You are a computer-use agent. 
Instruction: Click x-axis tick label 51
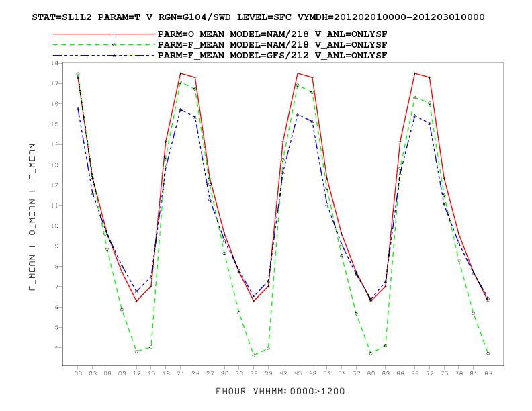(x=326, y=373)
